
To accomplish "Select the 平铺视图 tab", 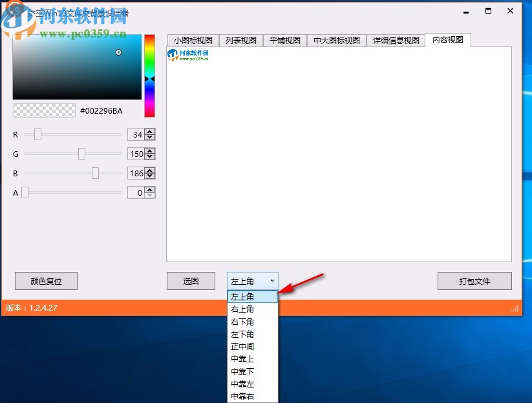I will click(284, 40).
